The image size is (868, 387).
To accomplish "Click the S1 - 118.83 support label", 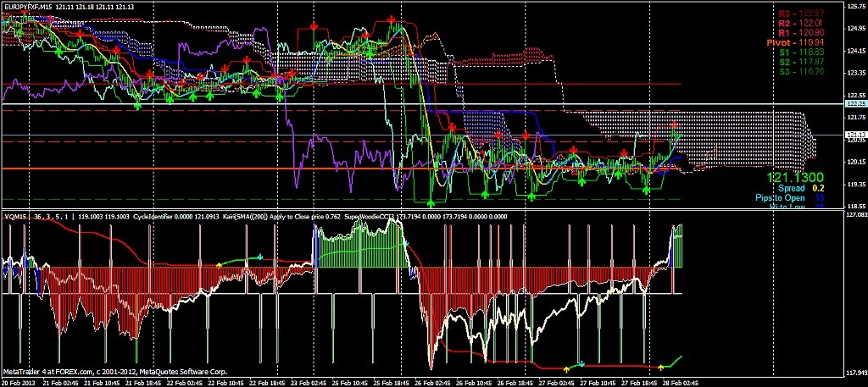I will click(x=803, y=53).
